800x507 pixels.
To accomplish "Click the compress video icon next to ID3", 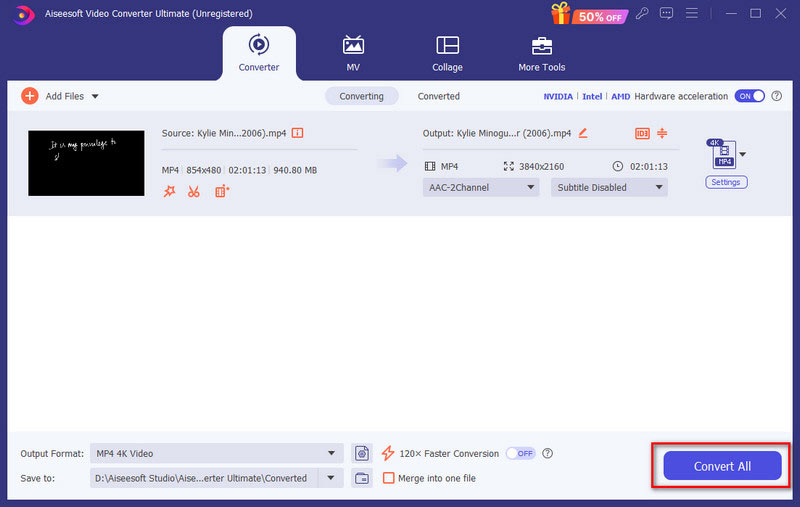I will pos(662,133).
